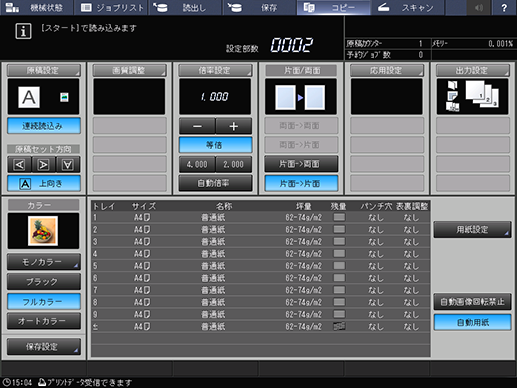Select tray 2 row in paper list
The width and height of the screenshot is (517, 388).
point(260,230)
